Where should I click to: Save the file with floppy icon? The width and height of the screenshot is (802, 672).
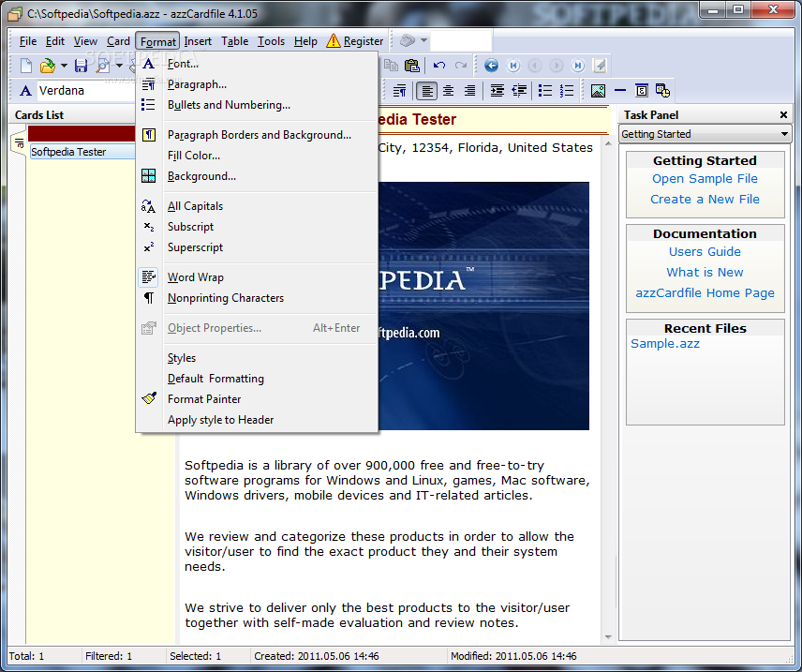(x=81, y=66)
